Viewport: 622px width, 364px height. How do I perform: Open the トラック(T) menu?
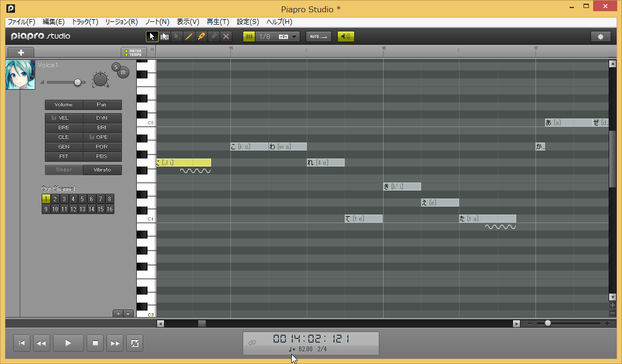[85, 22]
